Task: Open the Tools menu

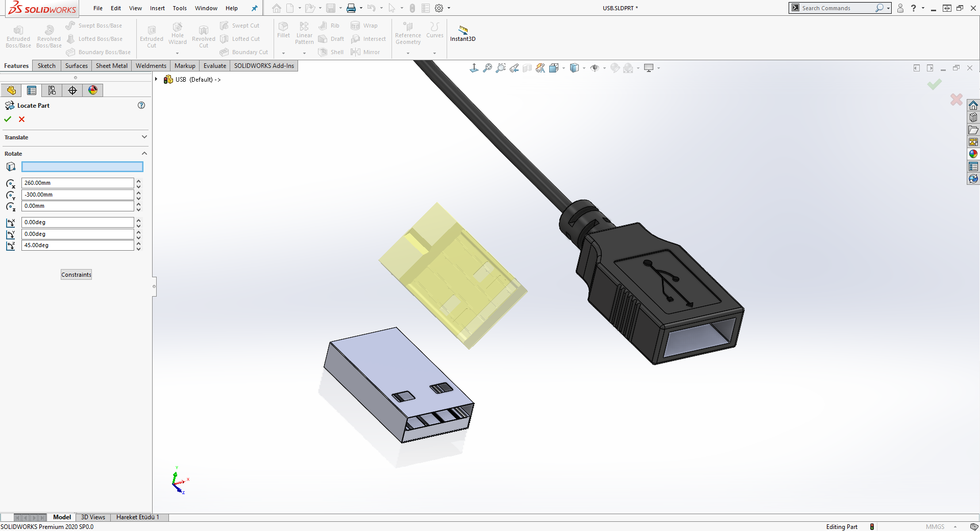Action: coord(179,8)
